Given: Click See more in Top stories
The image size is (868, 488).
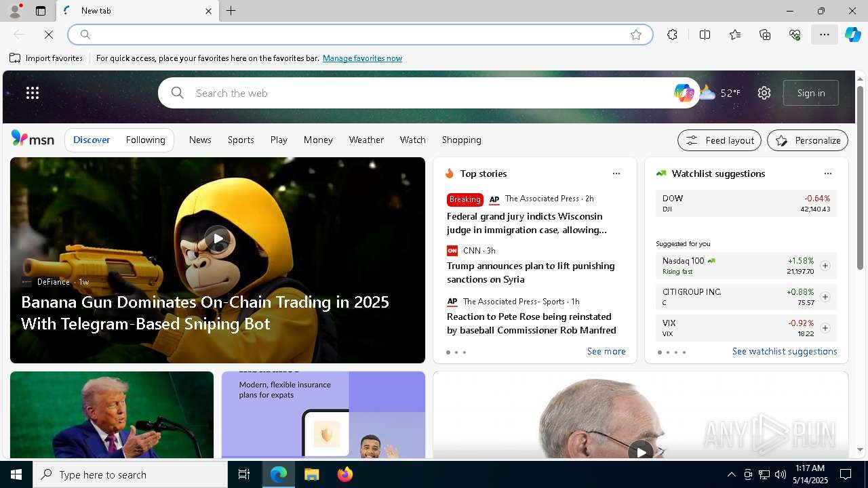Looking at the screenshot, I should (606, 351).
